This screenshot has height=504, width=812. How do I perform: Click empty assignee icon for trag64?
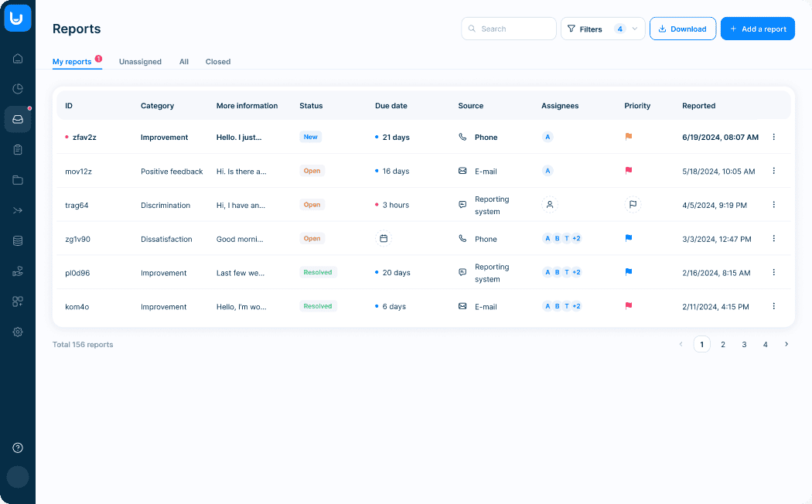click(x=550, y=205)
